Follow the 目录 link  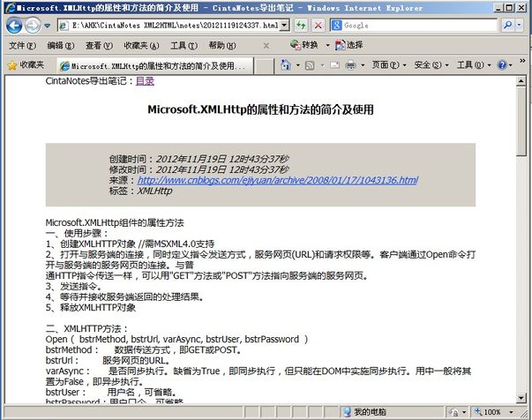click(145, 81)
